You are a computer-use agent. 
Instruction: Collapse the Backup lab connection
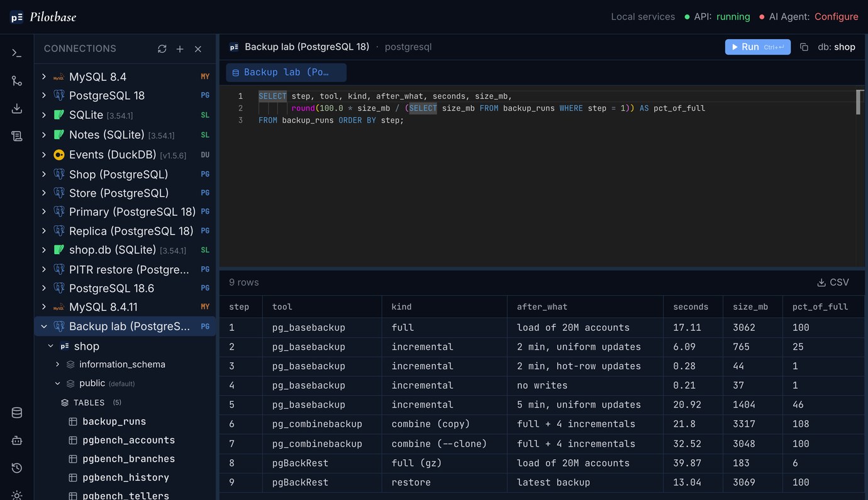click(43, 326)
